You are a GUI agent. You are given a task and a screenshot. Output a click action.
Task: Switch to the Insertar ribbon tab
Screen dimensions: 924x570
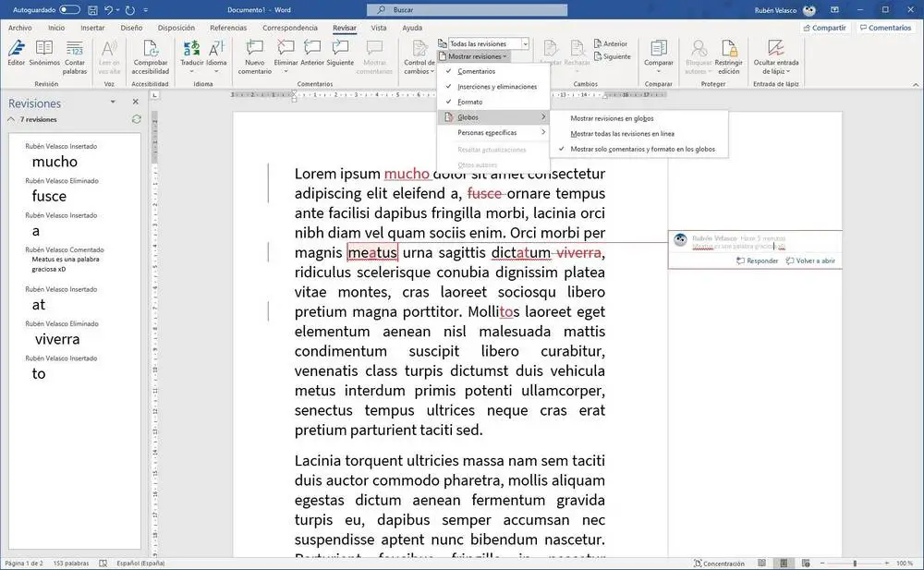coord(92,28)
